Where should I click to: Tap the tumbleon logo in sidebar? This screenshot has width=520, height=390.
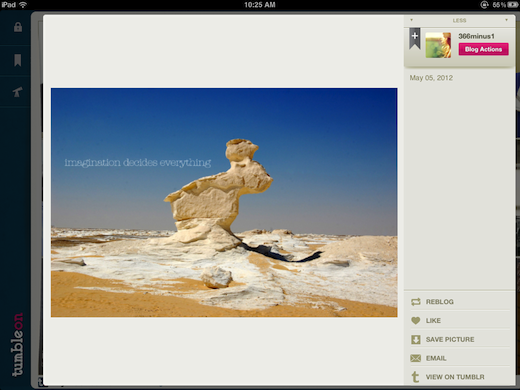click(x=18, y=344)
